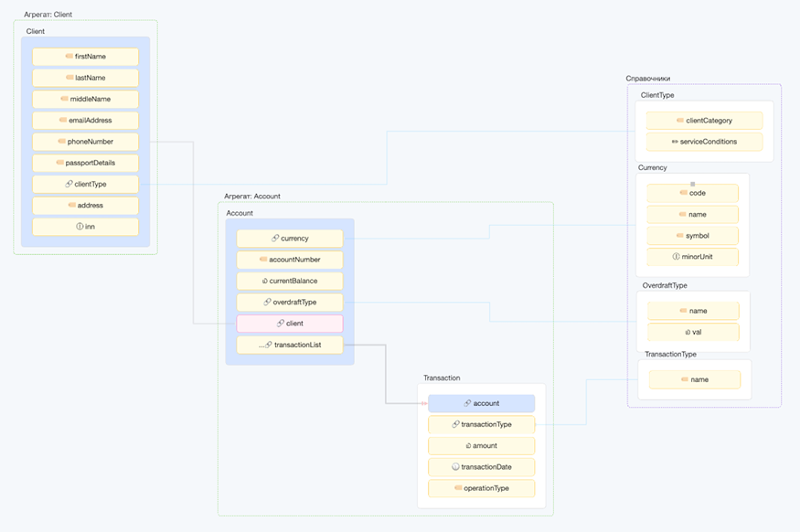
Task: Select the Агрегат: Account group label
Action: coord(252,196)
